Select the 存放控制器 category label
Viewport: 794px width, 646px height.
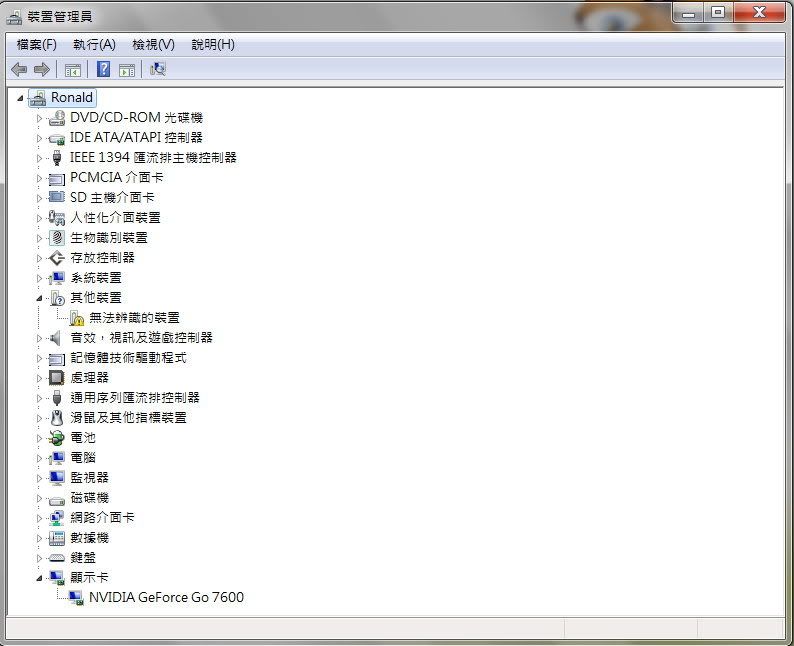click(x=102, y=258)
